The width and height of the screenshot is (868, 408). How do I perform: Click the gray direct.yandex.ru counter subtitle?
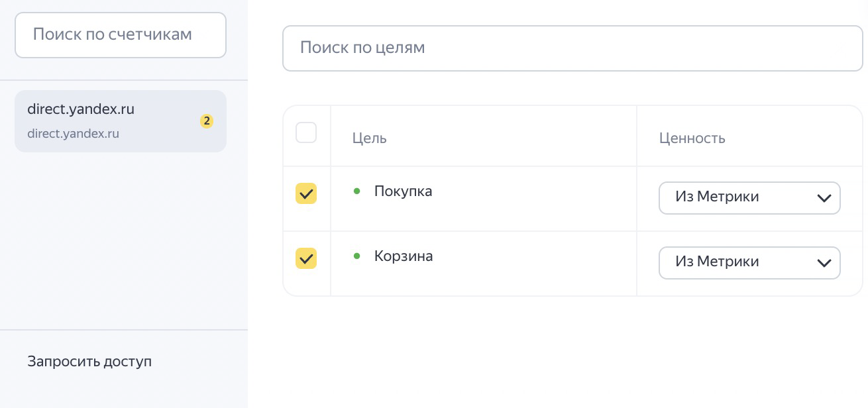(73, 134)
